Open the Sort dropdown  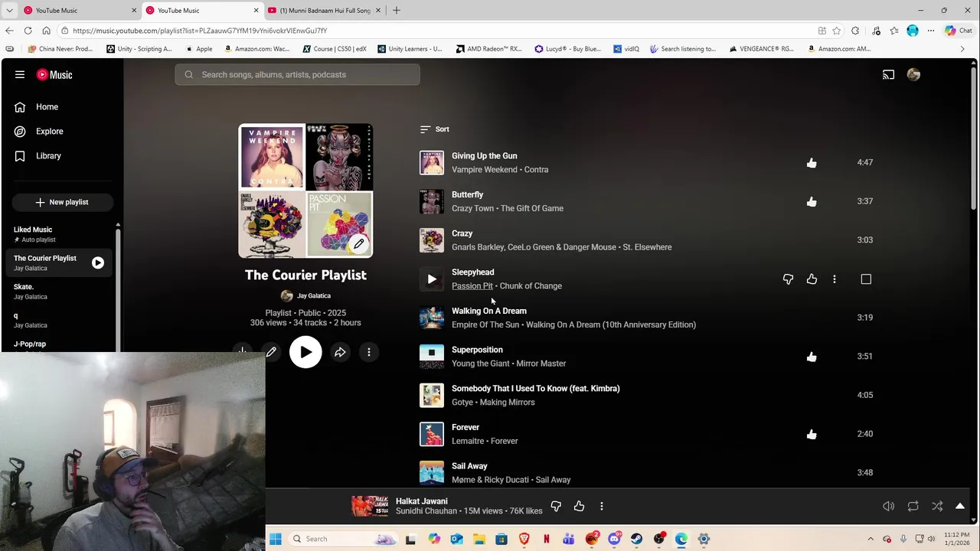click(435, 129)
